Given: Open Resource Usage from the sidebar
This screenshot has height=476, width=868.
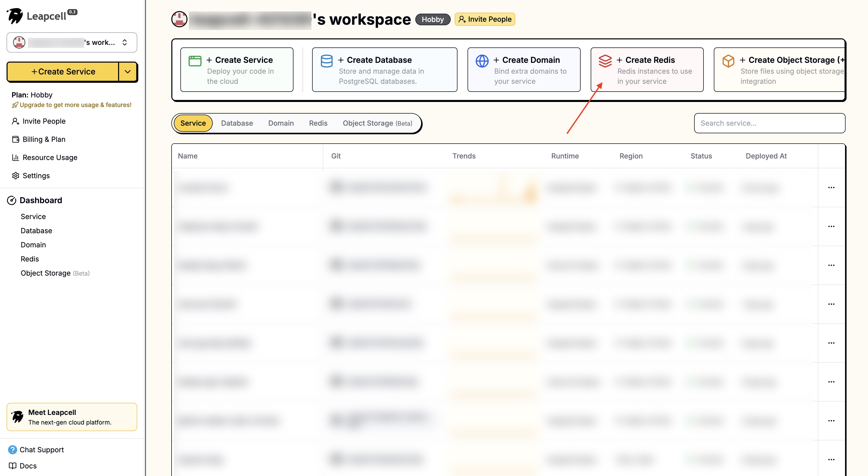Looking at the screenshot, I should (x=49, y=157).
